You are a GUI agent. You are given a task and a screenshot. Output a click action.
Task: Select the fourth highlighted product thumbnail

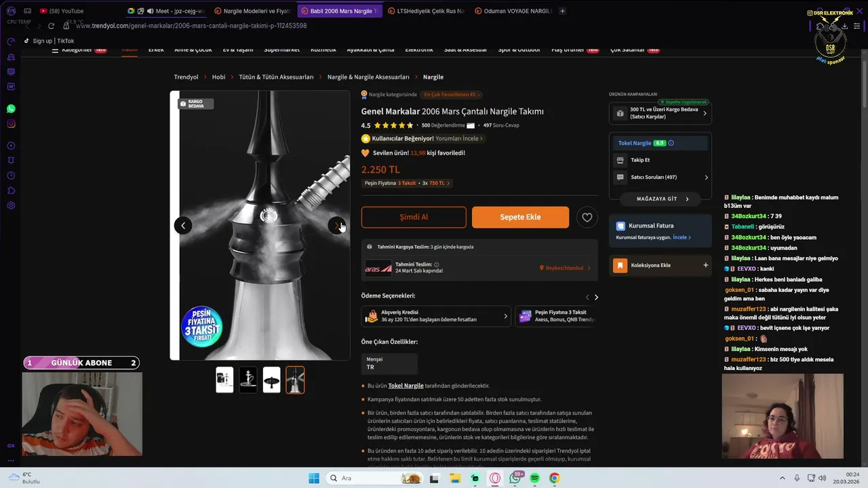coord(295,380)
